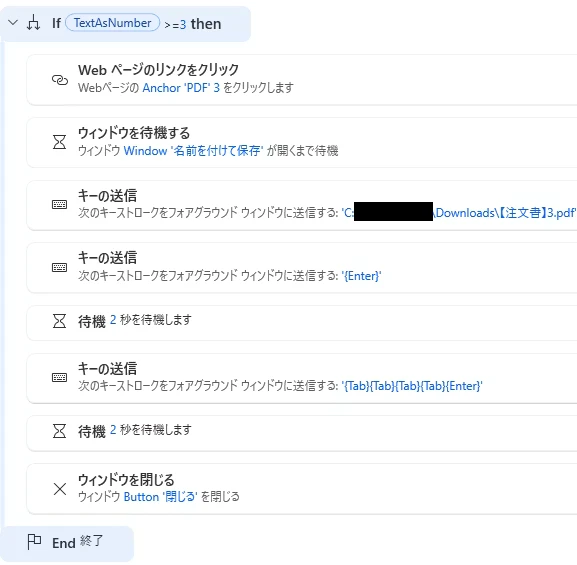Select キーの送信 title above '{Enter}' keystroke
The image size is (577, 565).
tap(107, 258)
